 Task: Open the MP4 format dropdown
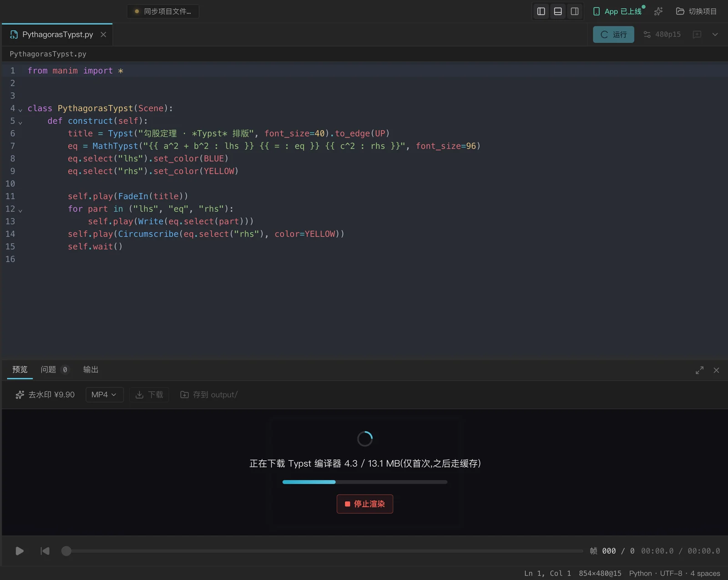click(x=104, y=395)
